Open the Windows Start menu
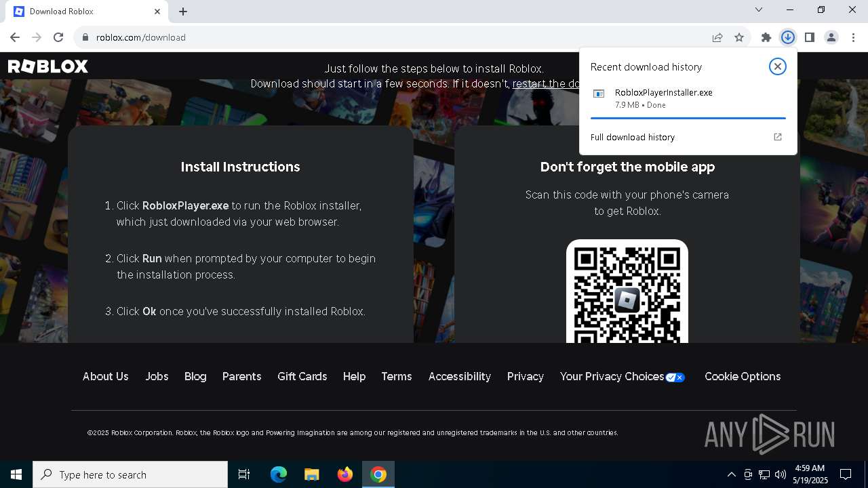Viewport: 868px width, 488px height. [16, 474]
